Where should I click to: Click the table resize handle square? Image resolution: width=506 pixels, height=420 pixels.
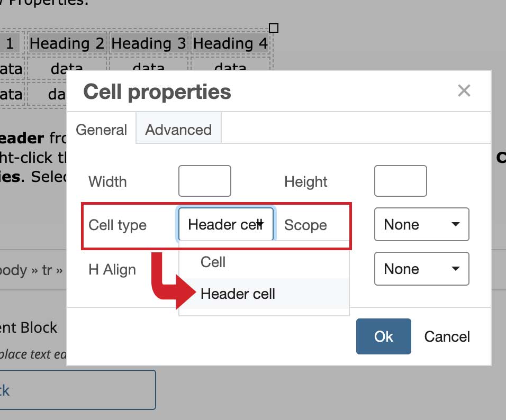274,28
